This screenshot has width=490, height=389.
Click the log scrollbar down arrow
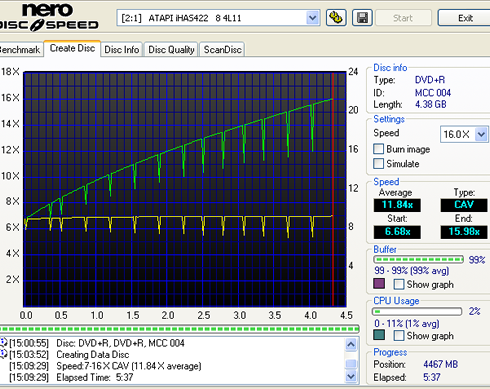[351, 376]
